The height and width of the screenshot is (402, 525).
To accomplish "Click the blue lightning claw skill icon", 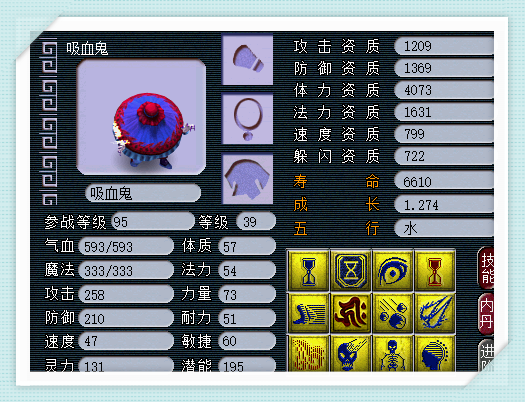I will [x=435, y=313].
